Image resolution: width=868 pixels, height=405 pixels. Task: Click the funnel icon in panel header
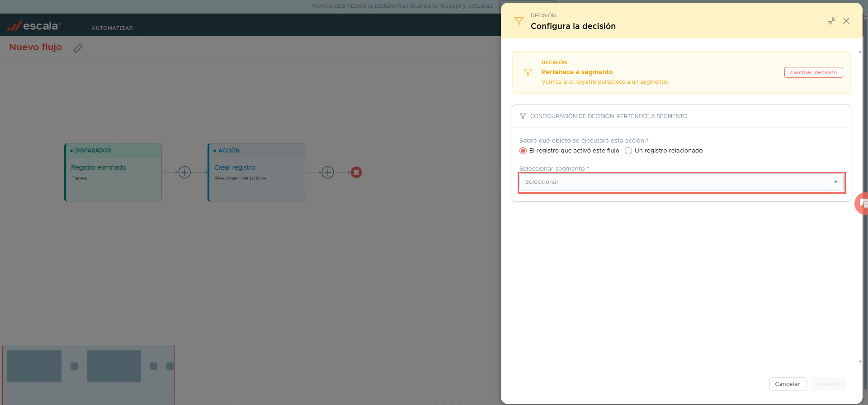519,21
